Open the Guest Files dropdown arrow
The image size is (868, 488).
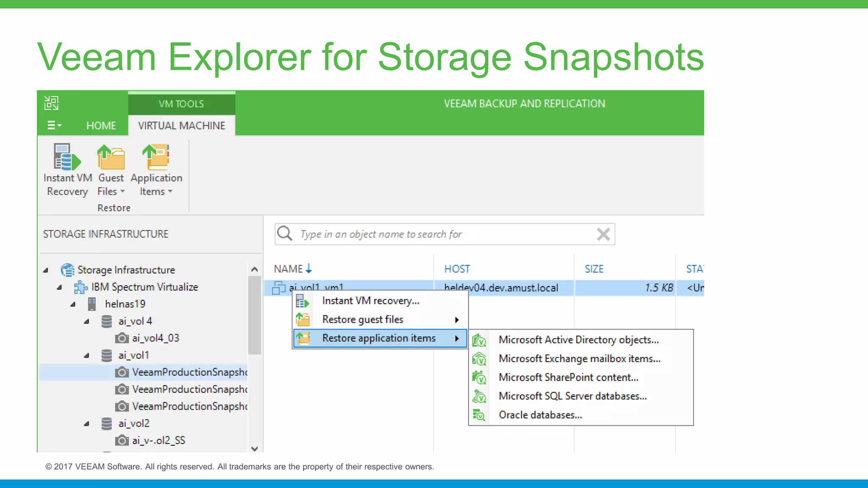tap(122, 191)
